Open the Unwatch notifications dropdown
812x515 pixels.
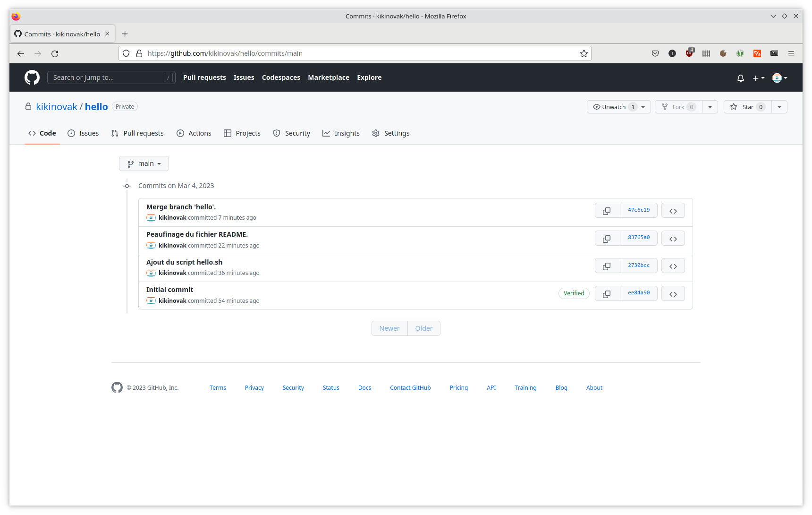pyautogui.click(x=619, y=107)
